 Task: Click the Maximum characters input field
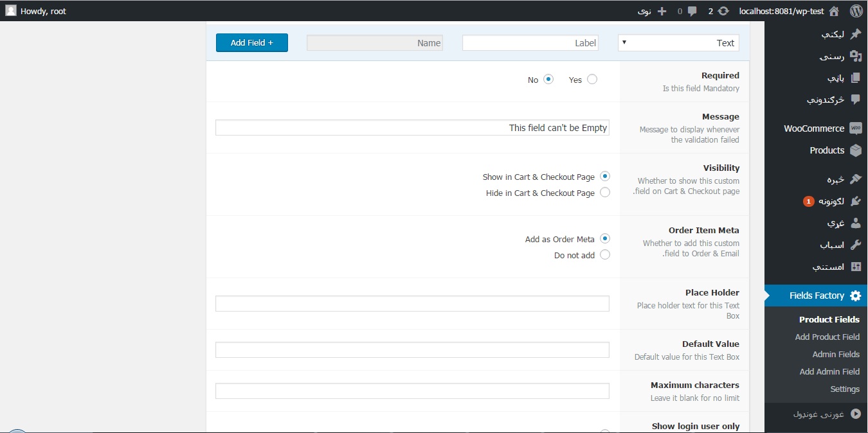pos(412,391)
